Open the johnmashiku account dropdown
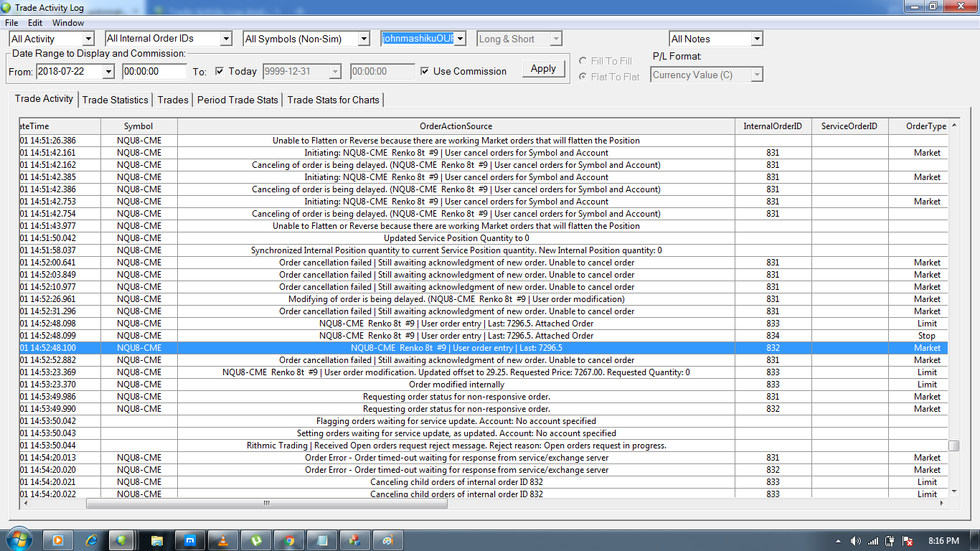This screenshot has width=980, height=551. click(460, 39)
